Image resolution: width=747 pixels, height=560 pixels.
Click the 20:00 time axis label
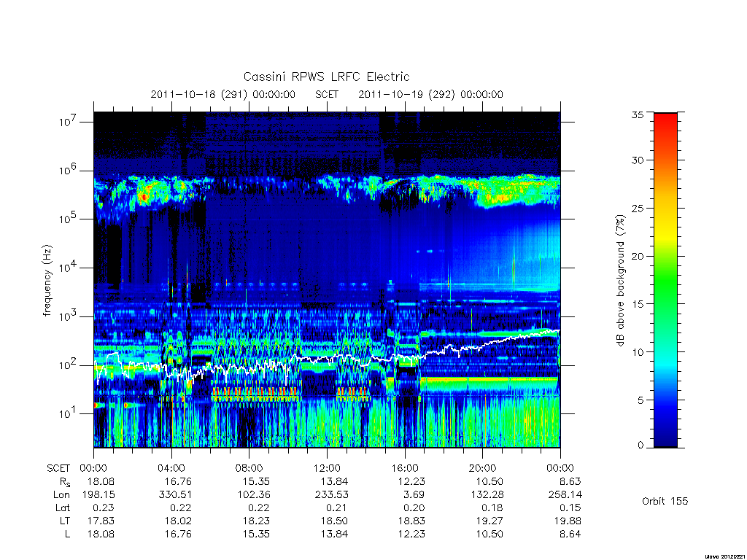click(x=483, y=468)
